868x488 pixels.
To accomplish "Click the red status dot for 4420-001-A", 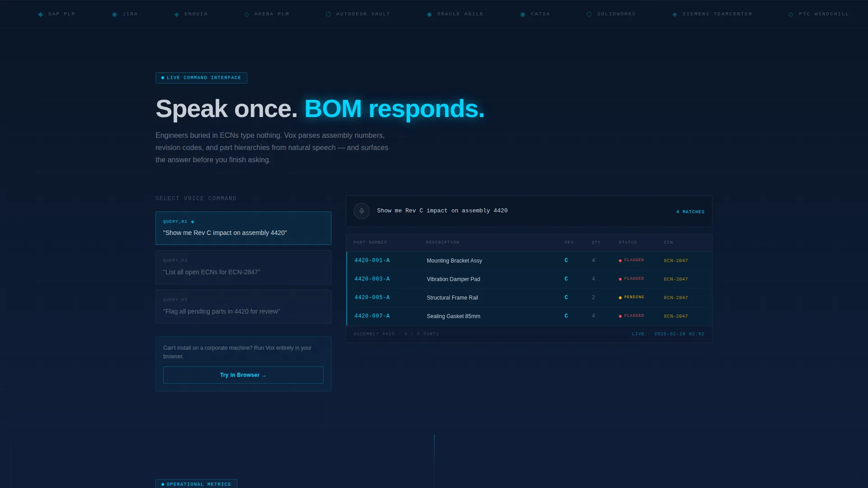I will click(620, 261).
